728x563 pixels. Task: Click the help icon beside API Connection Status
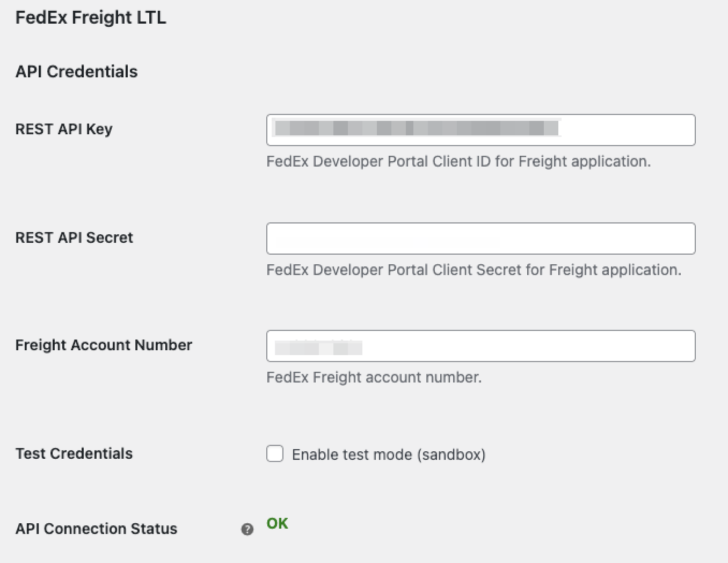click(247, 530)
